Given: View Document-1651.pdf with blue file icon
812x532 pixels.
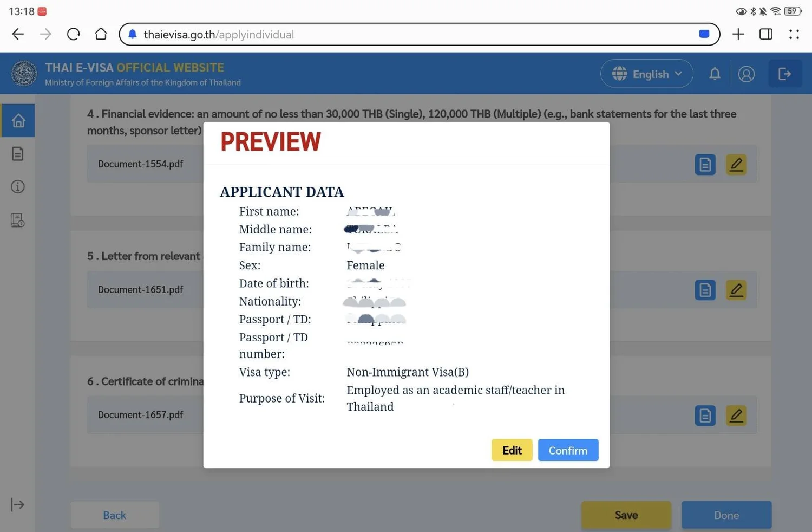Looking at the screenshot, I should pyautogui.click(x=705, y=290).
